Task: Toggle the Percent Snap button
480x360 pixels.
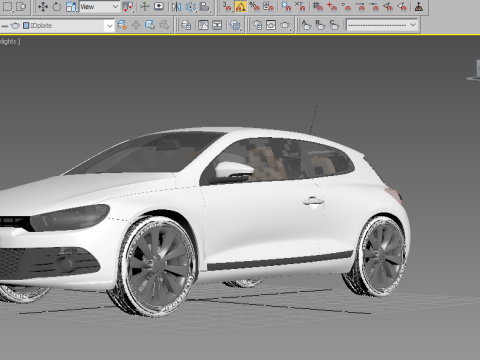Action: coord(255,6)
